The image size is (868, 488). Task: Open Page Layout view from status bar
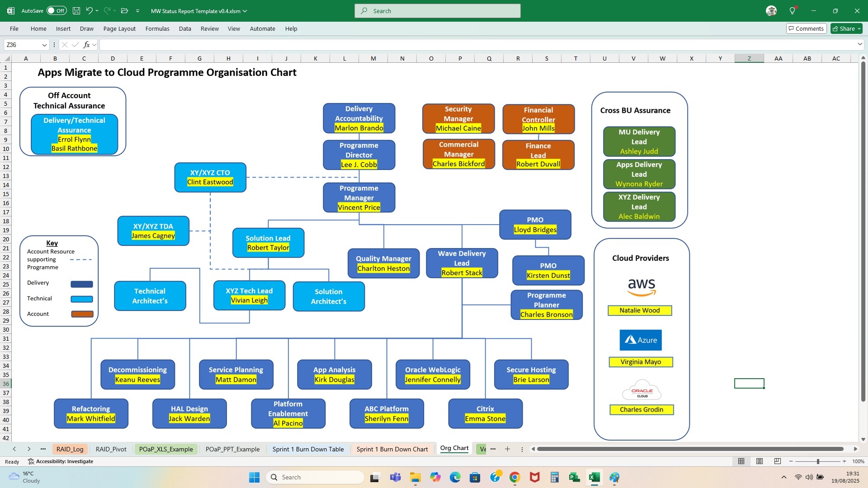pyautogui.click(x=759, y=461)
